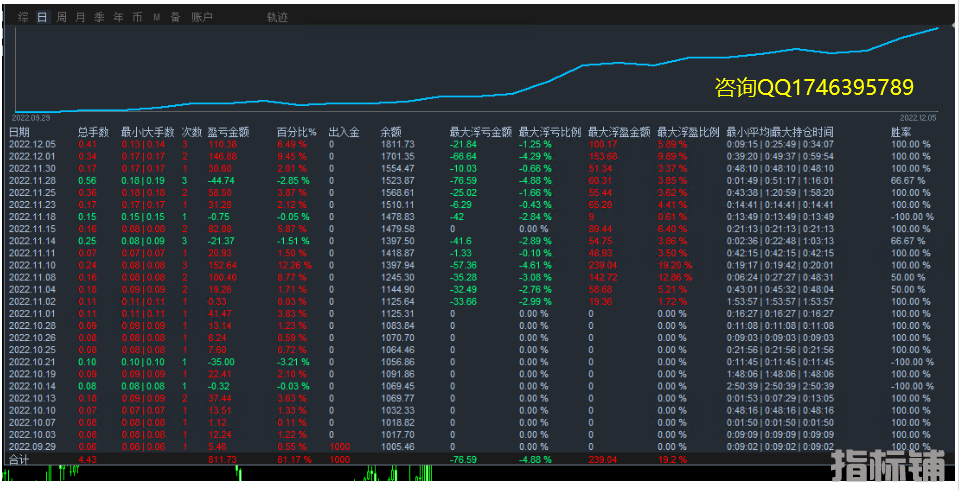The image size is (959, 490).
Task: Sort by the 日期 column header
Action: coord(19,132)
